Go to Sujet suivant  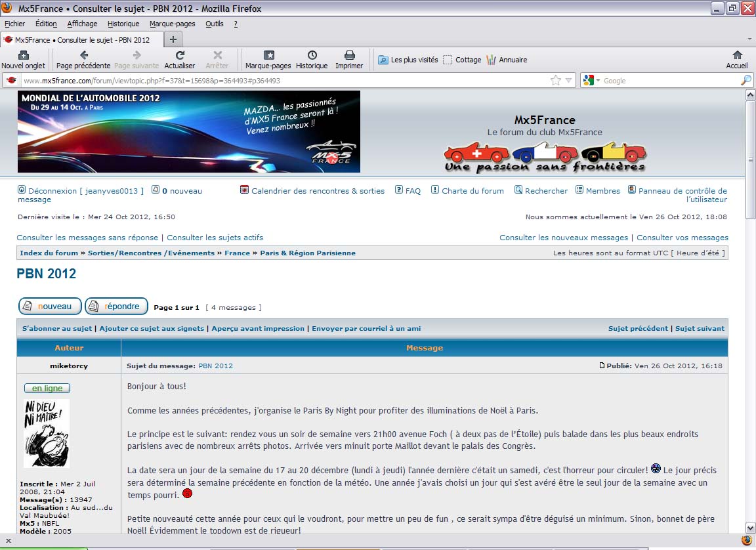click(x=700, y=329)
